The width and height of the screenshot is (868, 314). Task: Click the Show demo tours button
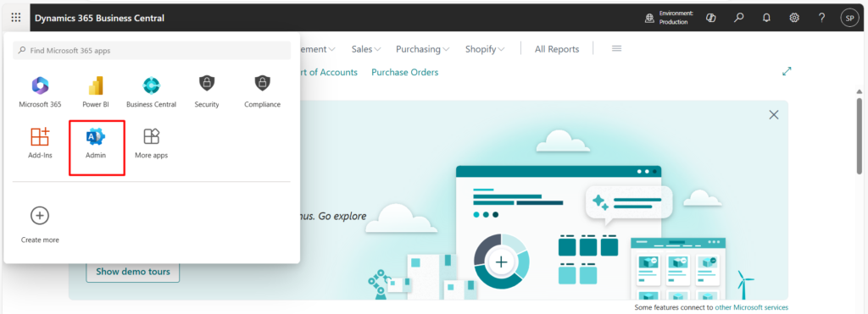click(133, 272)
